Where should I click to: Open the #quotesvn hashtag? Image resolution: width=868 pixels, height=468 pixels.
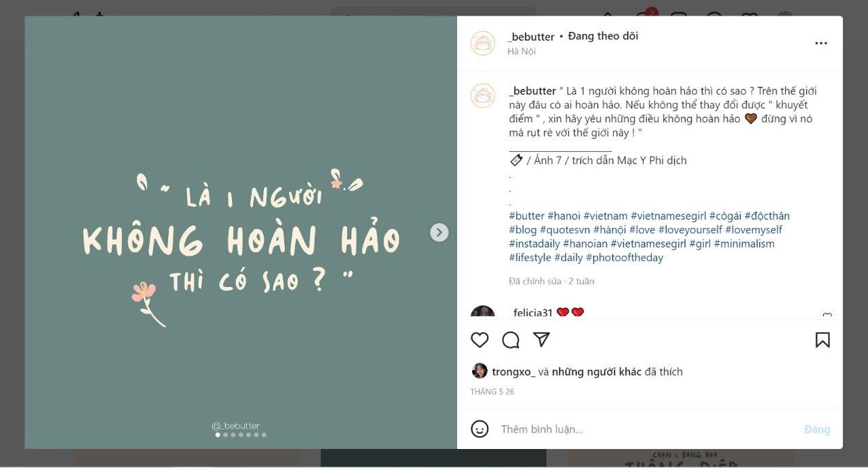tap(565, 230)
